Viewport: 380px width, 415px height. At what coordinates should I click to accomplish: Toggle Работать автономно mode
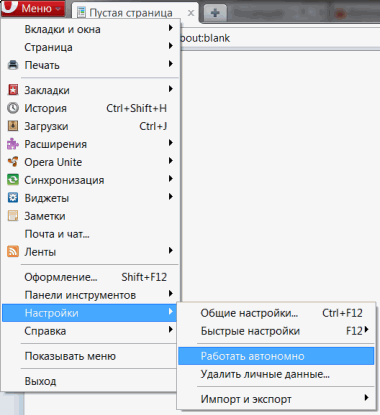[x=276, y=356]
